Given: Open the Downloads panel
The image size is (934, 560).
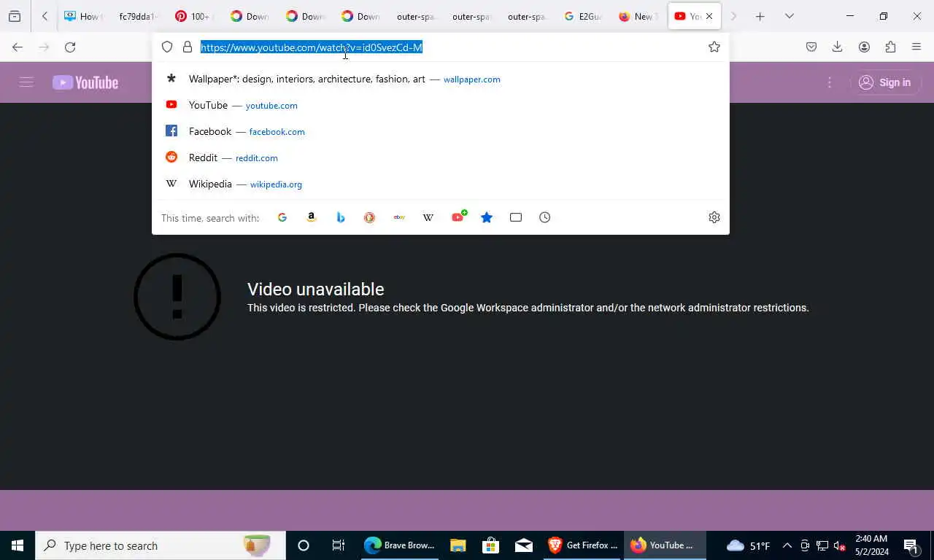Looking at the screenshot, I should point(838,47).
